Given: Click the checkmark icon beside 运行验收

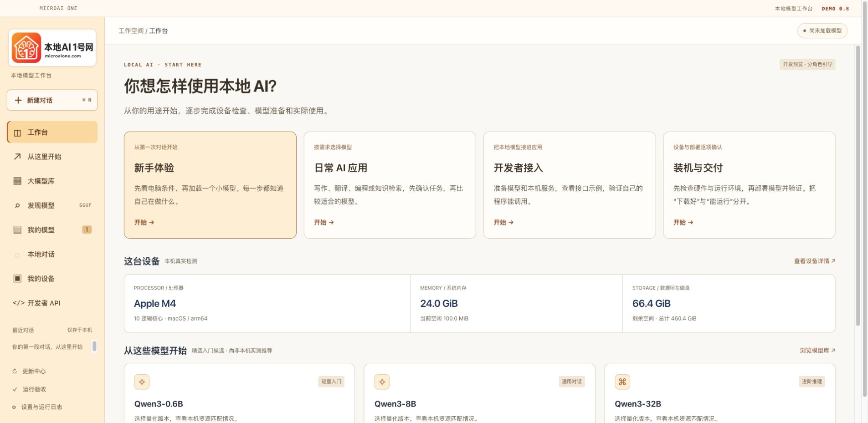Looking at the screenshot, I should click(x=15, y=389).
